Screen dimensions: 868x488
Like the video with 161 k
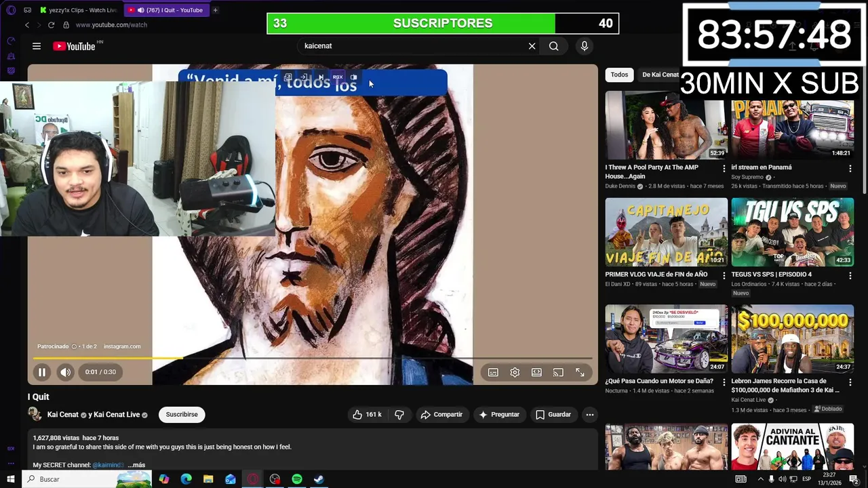(367, 415)
